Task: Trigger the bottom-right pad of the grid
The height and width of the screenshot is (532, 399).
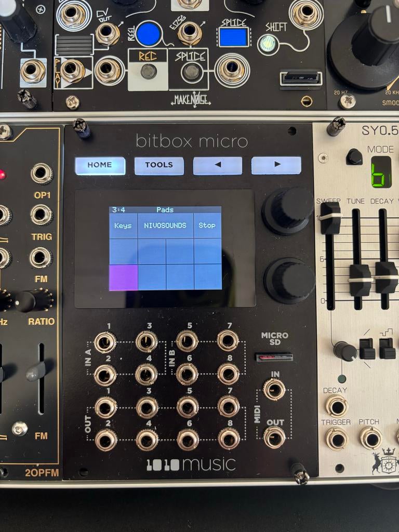Action: coord(208,277)
